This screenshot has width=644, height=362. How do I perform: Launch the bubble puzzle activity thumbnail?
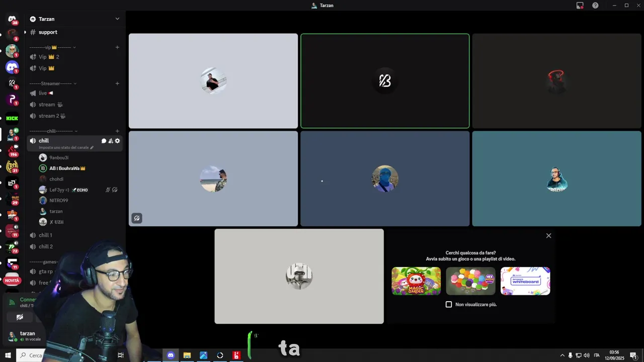[470, 281]
